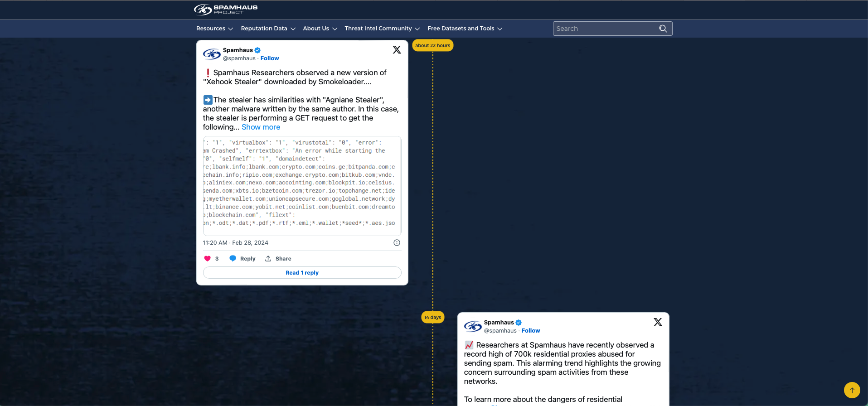
Task: Click the Read 1 reply button
Action: 302,273
